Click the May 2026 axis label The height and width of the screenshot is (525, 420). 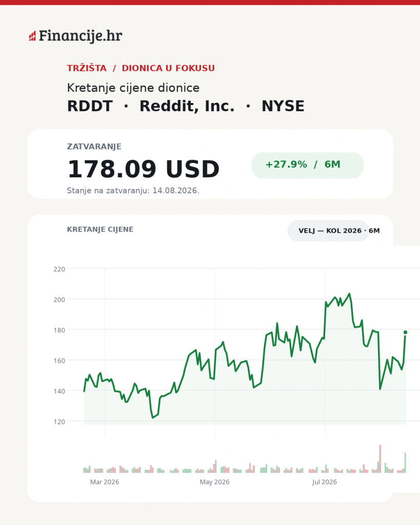point(215,482)
